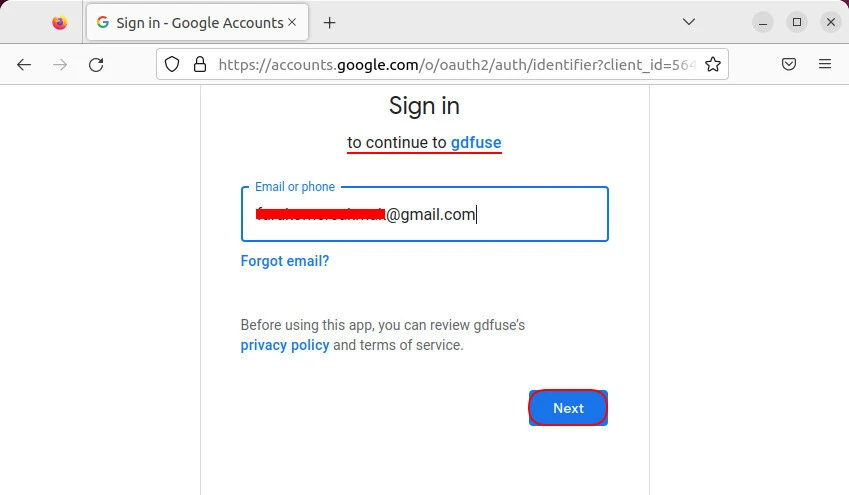Open a new browser tab
This screenshot has width=849, height=495.
click(x=330, y=22)
